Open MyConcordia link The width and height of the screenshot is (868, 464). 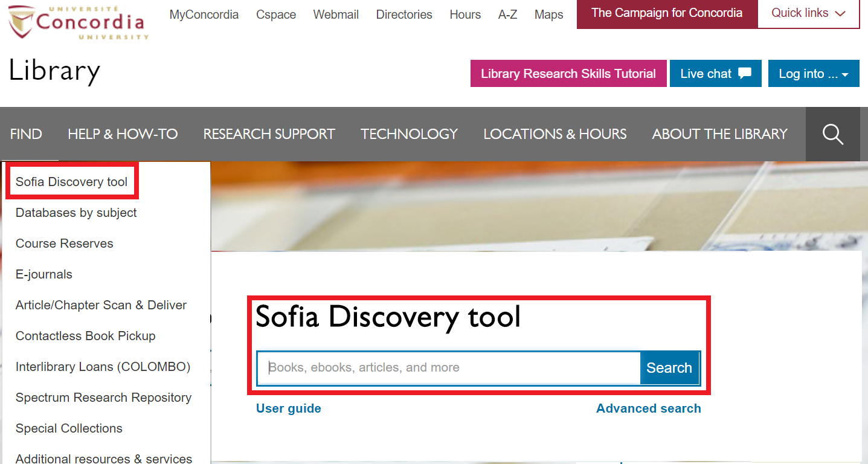click(x=204, y=14)
